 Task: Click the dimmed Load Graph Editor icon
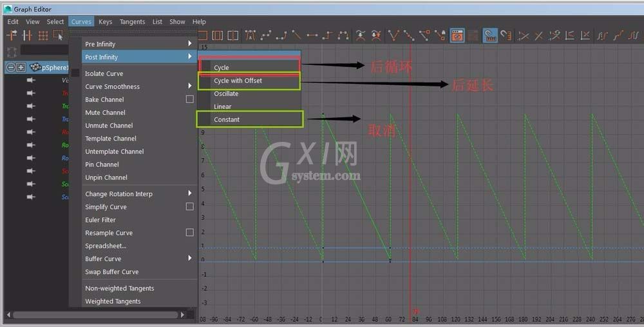pos(473,35)
